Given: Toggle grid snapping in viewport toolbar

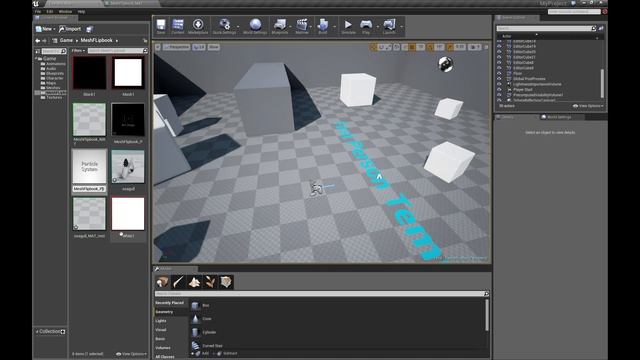Looking at the screenshot, I should tap(412, 47).
